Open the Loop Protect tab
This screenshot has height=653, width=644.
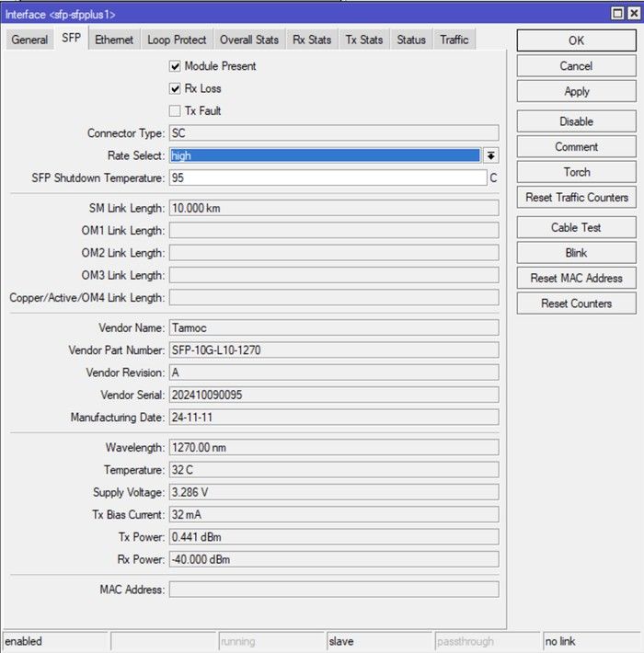177,40
